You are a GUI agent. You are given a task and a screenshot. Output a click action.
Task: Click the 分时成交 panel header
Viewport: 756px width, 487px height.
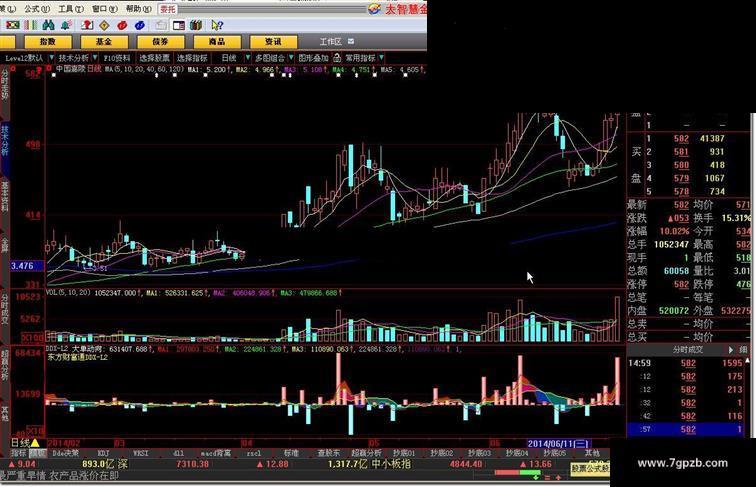tap(689, 350)
